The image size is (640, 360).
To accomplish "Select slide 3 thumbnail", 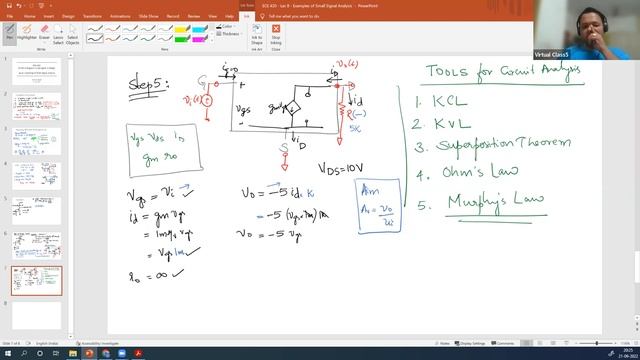I will click(37, 141).
